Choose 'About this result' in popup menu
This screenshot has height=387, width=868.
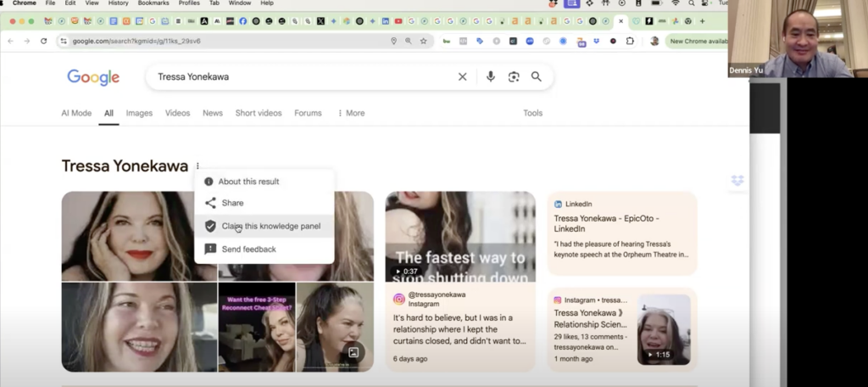point(264,182)
